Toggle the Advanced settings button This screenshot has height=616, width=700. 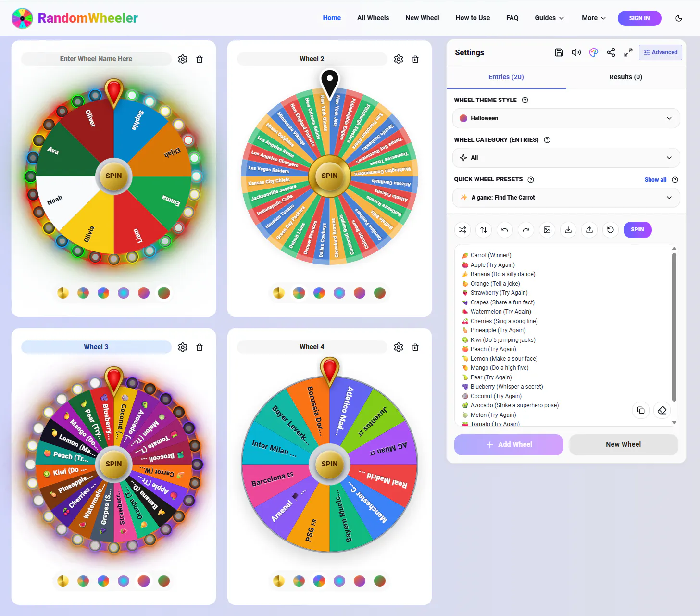point(661,52)
